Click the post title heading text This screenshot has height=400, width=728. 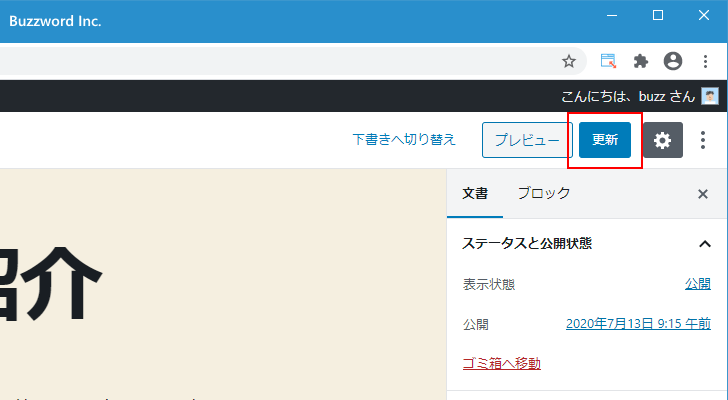[x=49, y=284]
